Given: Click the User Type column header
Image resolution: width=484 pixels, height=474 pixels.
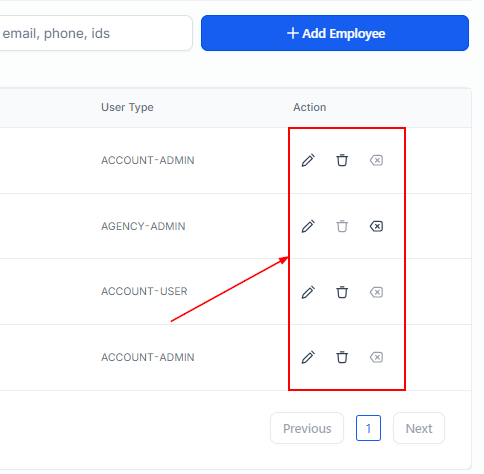Looking at the screenshot, I should [x=127, y=107].
